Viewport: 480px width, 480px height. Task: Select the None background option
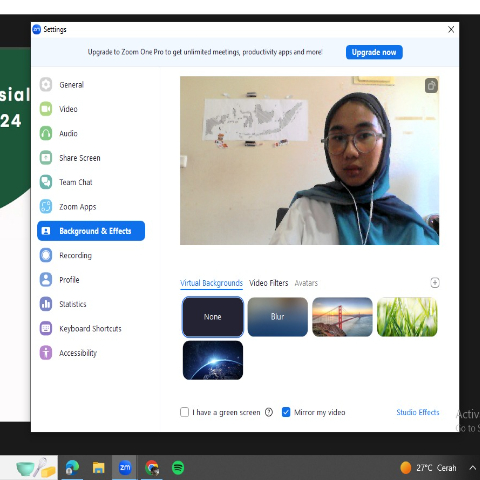pos(213,317)
